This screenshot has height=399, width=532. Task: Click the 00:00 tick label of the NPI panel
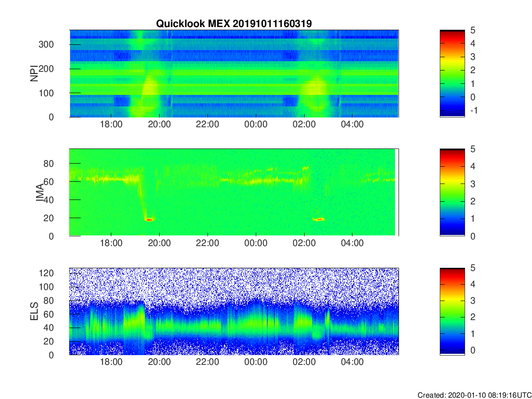click(x=256, y=125)
